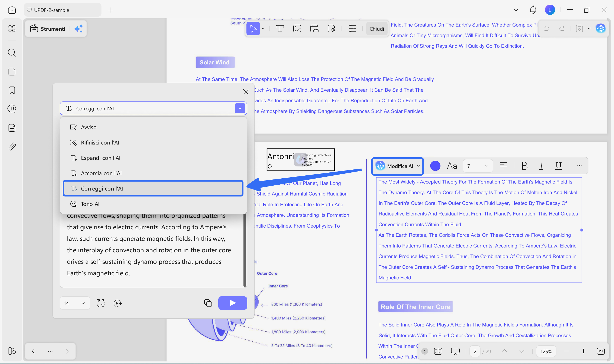Image resolution: width=614 pixels, height=364 pixels.
Task: Open the layers icon at sidebar bottom
Action: point(12,351)
